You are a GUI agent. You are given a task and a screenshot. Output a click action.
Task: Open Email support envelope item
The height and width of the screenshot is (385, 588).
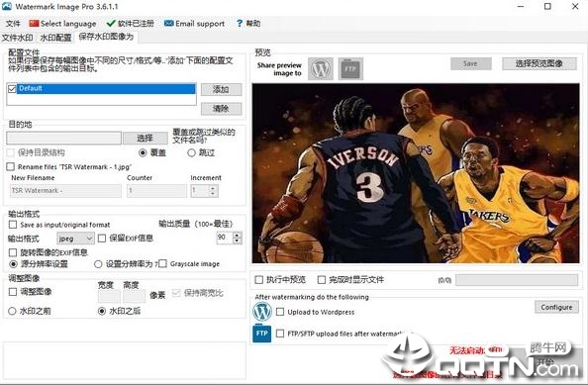[x=194, y=24]
